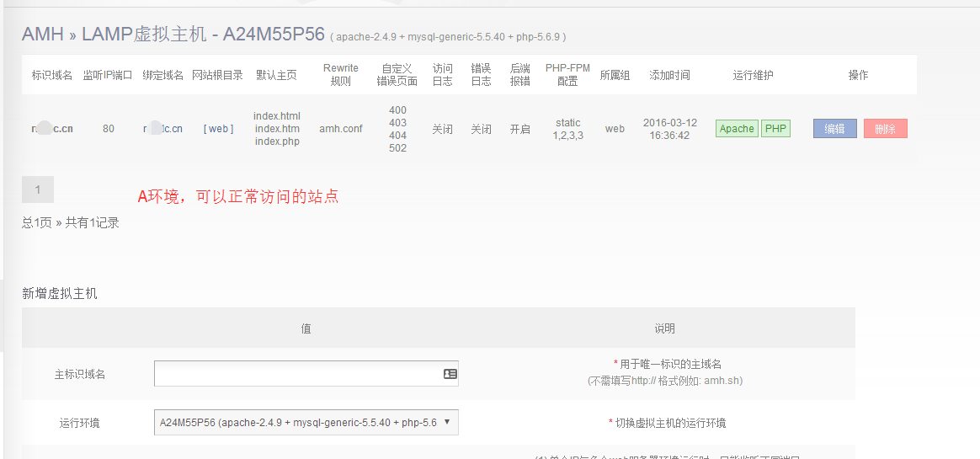The image size is (980, 459).
Task: Select page 1 in pagination
Action: pos(38,189)
